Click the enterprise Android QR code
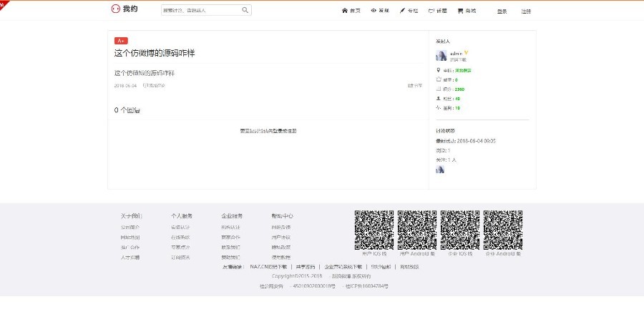644x317 pixels. [502, 229]
